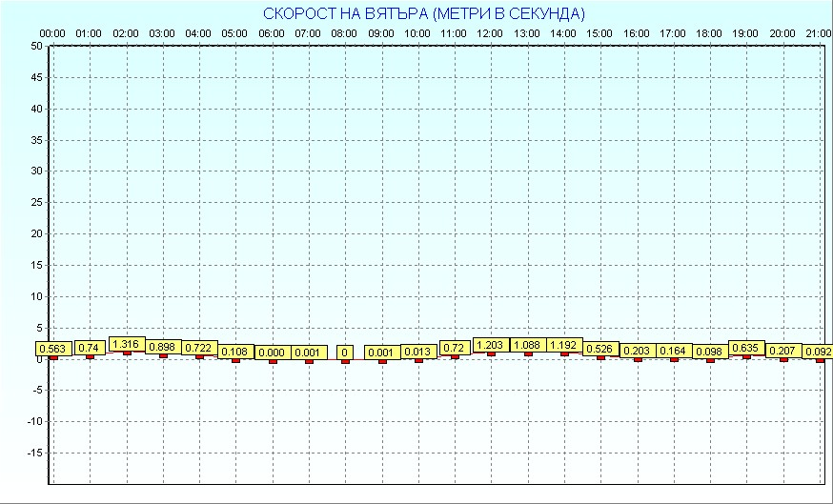
Task: Select the 1.192 value label
Action: coord(564,345)
